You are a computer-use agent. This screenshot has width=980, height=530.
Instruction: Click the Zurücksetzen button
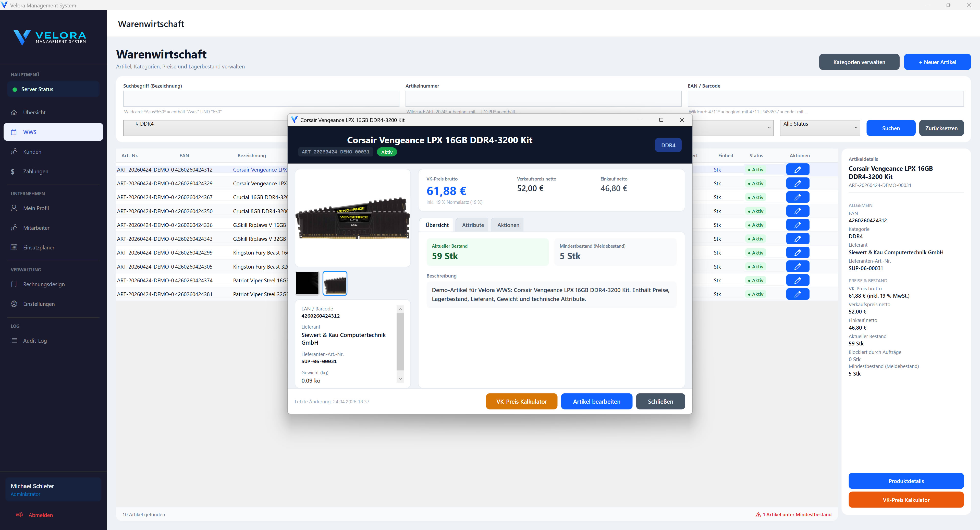pyautogui.click(x=941, y=128)
